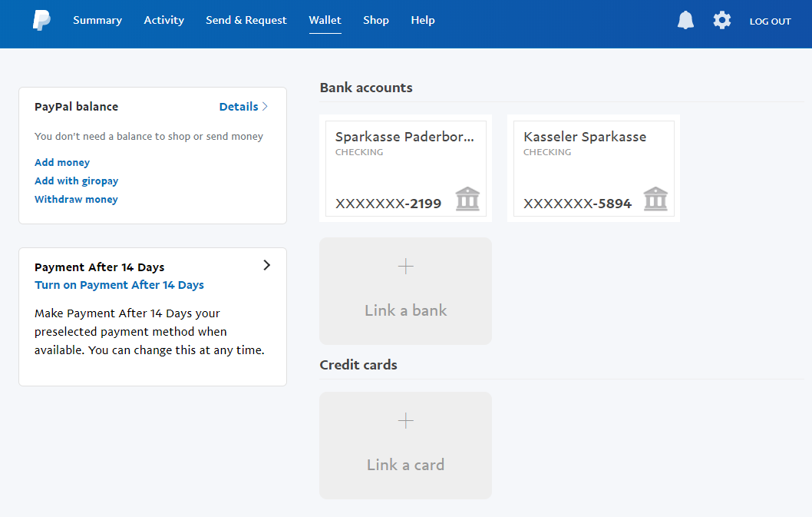Screen dimensions: 812x517
Task: Click the Link a card tile
Action: (x=405, y=446)
